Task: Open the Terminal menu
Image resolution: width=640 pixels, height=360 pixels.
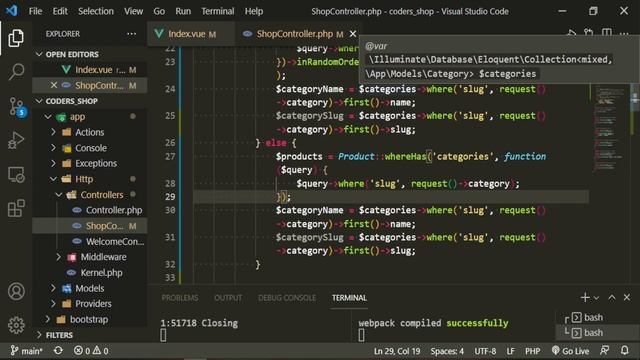Action: 218,11
